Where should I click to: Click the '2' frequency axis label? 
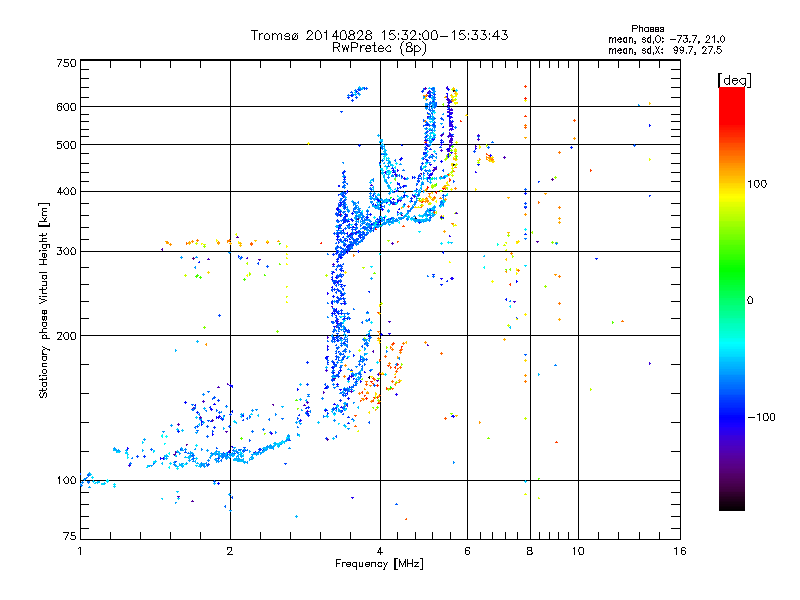230,551
